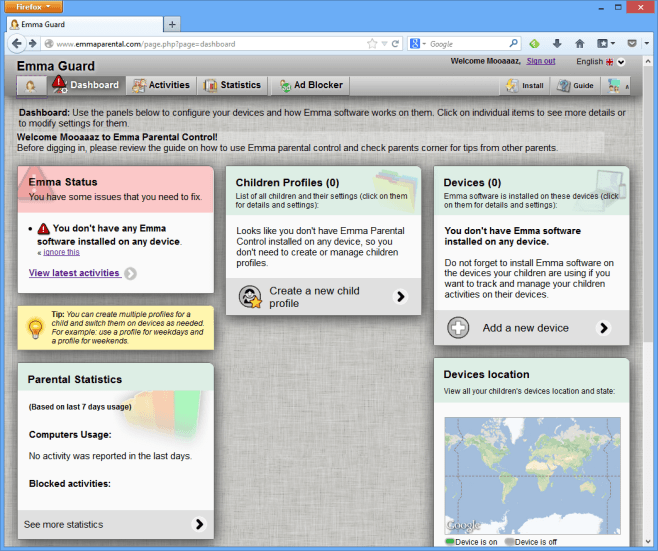The height and width of the screenshot is (551, 658).
Task: Click the reload page icon
Action: [395, 44]
